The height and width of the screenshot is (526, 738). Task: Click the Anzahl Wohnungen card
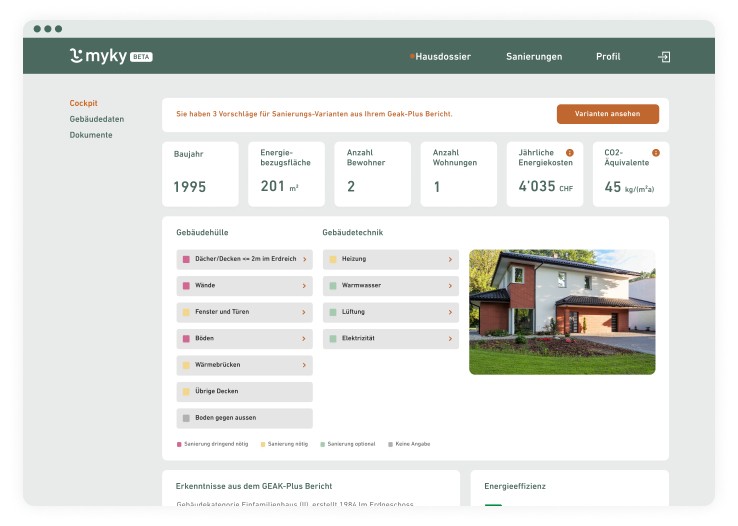pyautogui.click(x=458, y=174)
